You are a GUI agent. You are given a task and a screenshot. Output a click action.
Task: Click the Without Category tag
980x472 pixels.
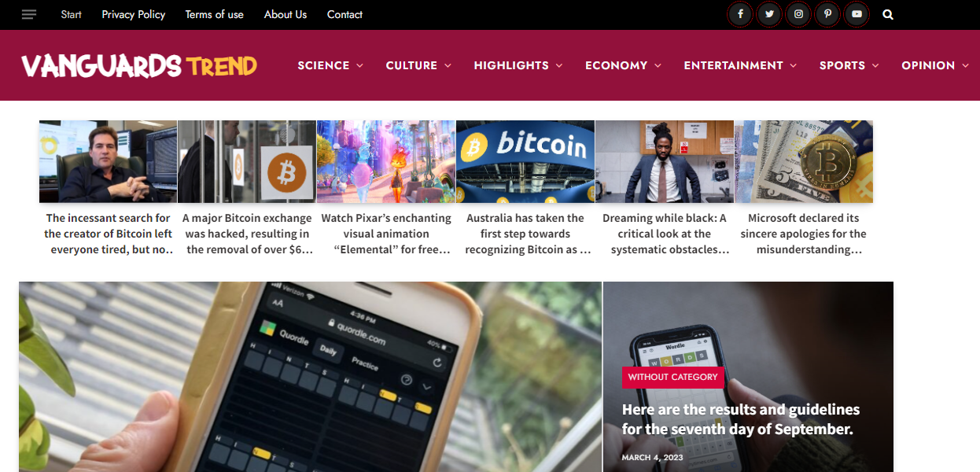(672, 377)
